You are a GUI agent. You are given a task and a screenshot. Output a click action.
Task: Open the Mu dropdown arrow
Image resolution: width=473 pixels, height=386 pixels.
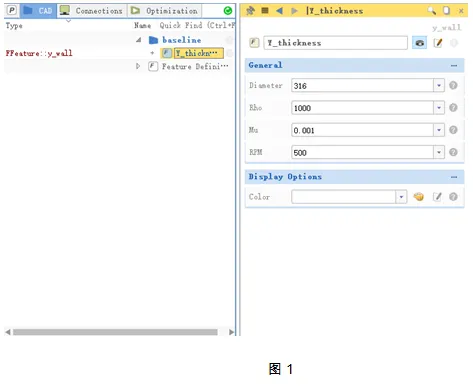coord(439,130)
